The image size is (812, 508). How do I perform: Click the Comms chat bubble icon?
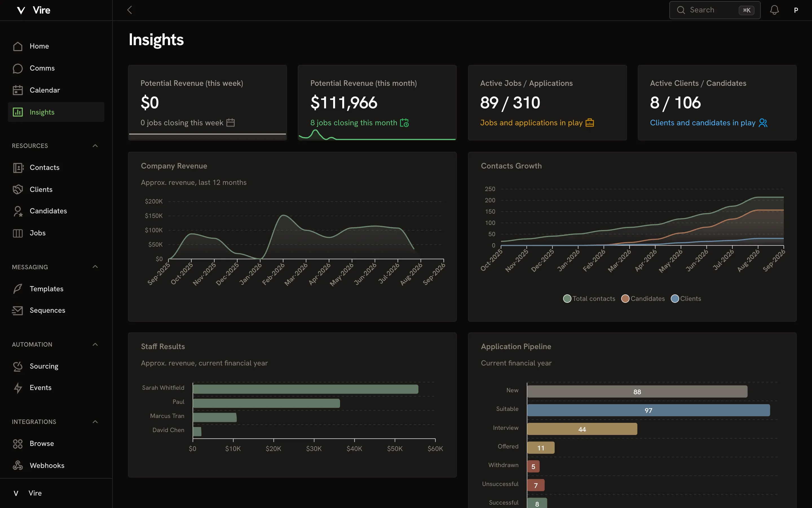coord(18,68)
